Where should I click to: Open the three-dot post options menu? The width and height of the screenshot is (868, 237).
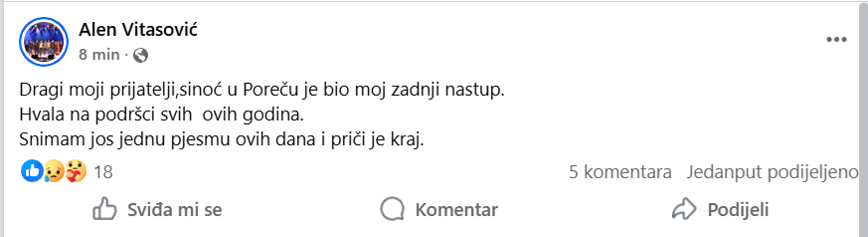(x=836, y=39)
